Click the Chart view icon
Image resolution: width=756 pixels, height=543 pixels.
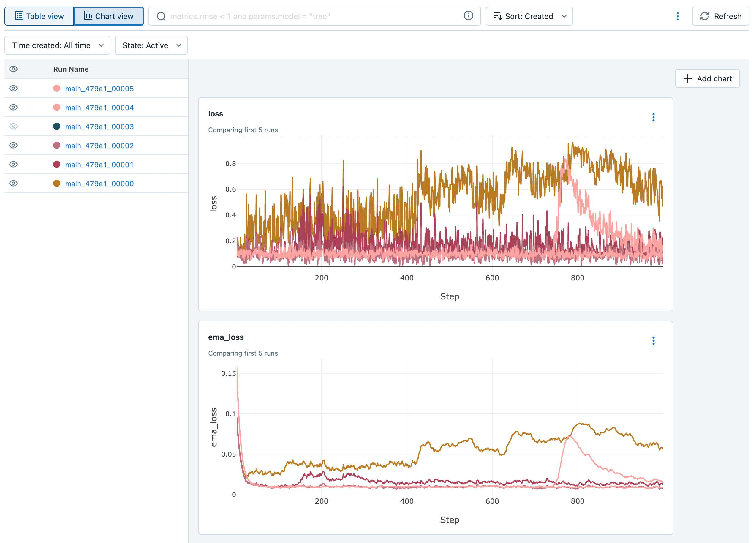[88, 16]
